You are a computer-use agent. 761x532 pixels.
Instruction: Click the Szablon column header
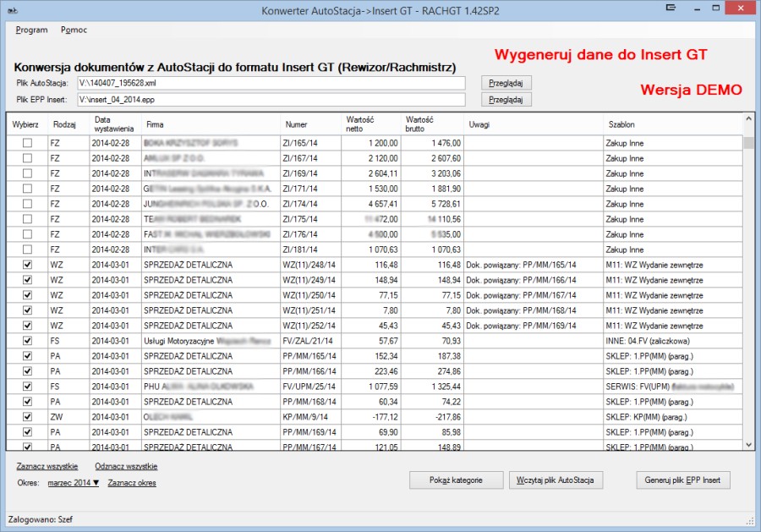673,124
